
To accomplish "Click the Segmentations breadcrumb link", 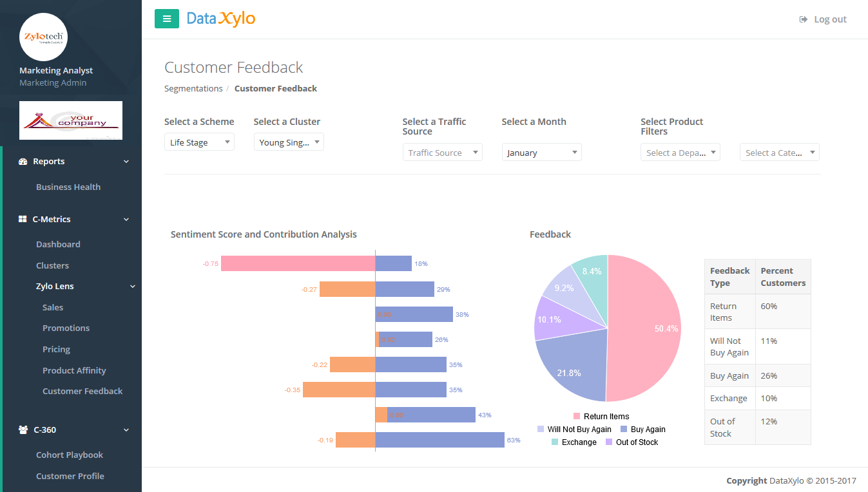I will pyautogui.click(x=193, y=89).
